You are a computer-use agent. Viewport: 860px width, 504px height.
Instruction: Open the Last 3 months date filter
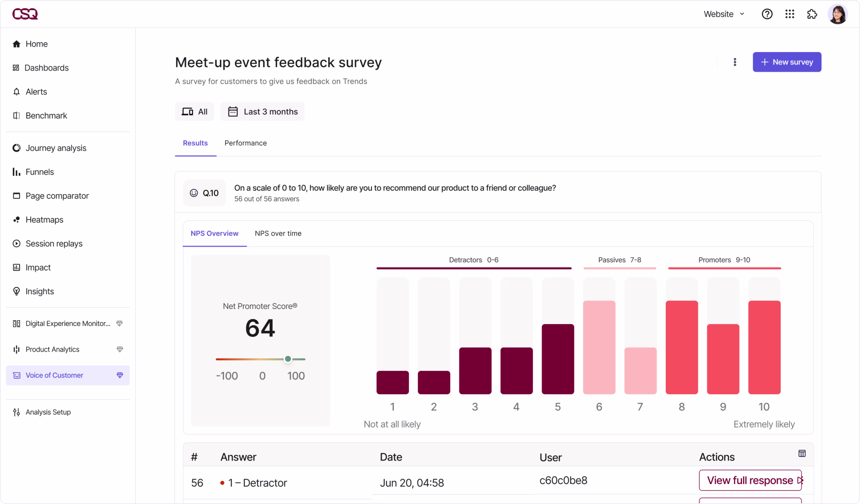click(x=262, y=112)
